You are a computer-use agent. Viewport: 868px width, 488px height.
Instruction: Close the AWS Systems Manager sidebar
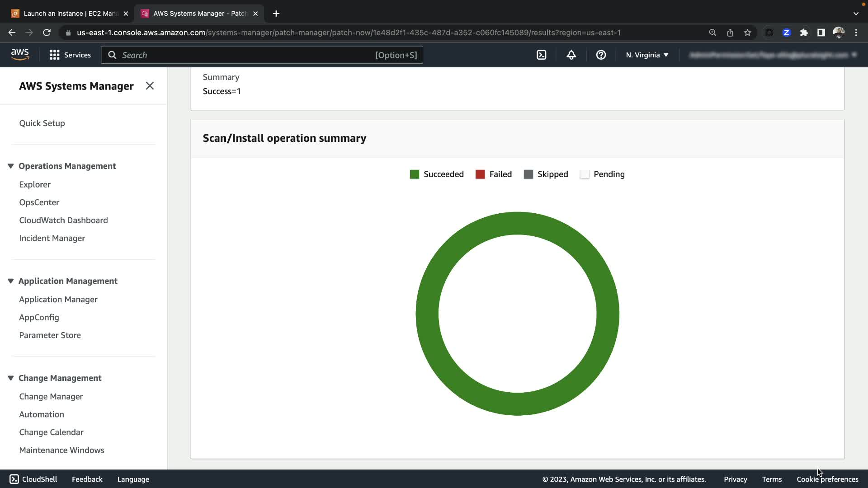point(150,86)
